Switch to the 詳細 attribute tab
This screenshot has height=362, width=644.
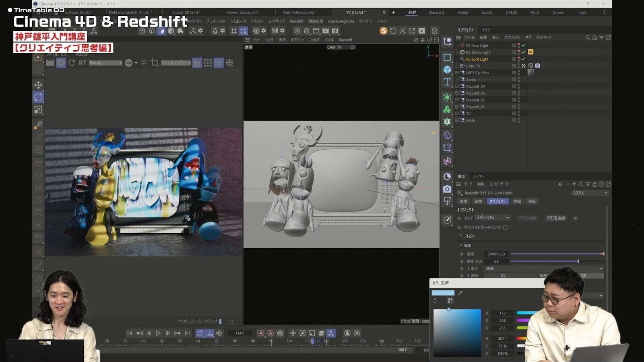[x=517, y=202]
